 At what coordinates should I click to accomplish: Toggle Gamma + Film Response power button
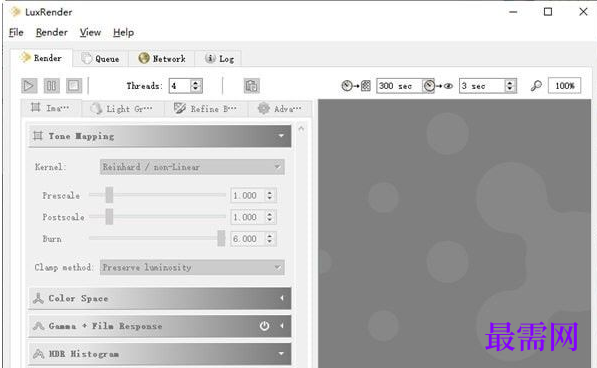tap(264, 326)
